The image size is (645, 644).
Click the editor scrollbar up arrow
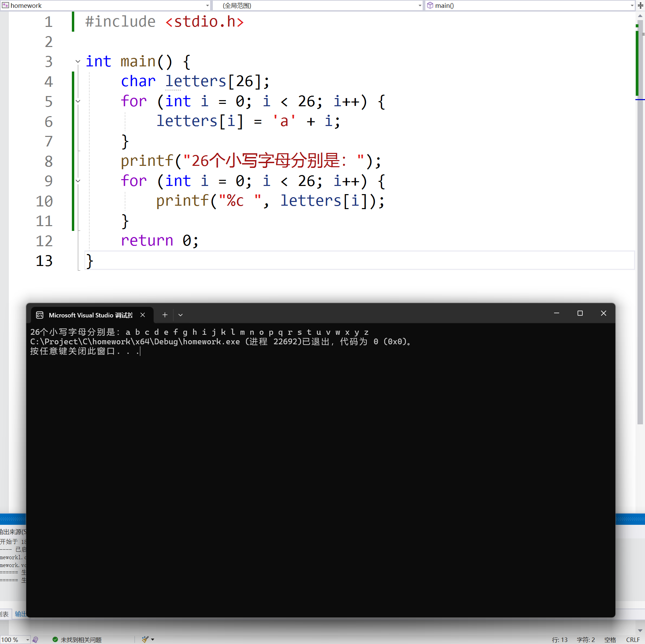(640, 16)
